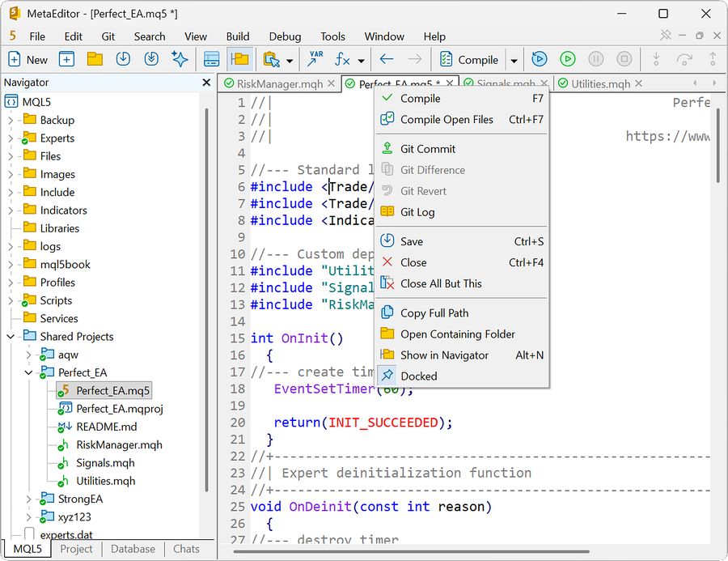Select Git Commit from context menu

462,149
